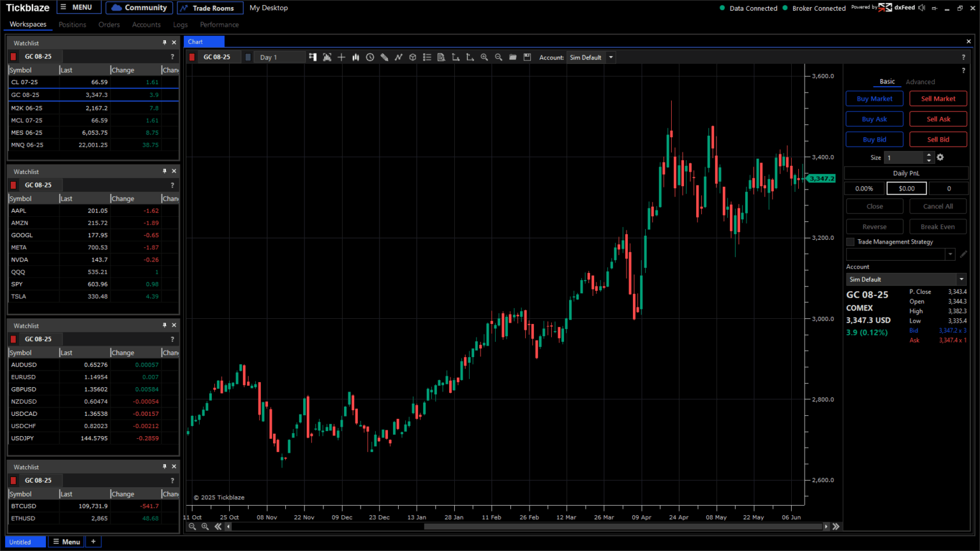Screen dimensions: 980x551
Task: Click the clock icon in chart toolbar
Action: pyautogui.click(x=370, y=57)
